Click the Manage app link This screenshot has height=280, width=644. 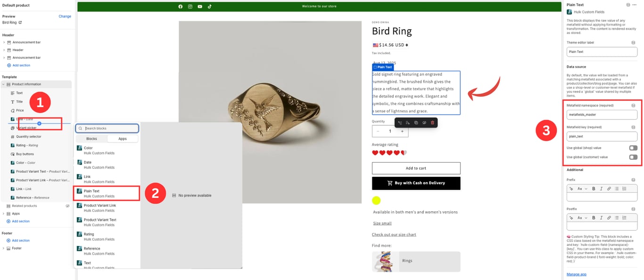click(x=576, y=274)
